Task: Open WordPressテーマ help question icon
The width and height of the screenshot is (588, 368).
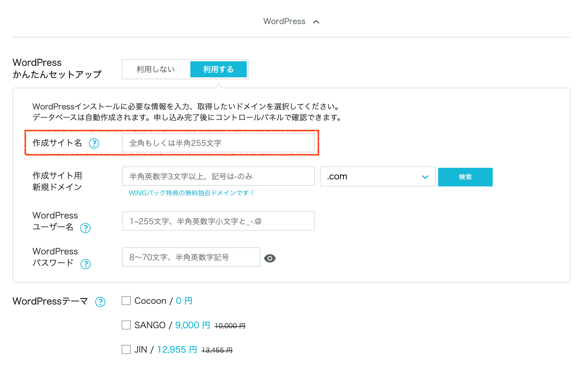Action: coord(100,302)
